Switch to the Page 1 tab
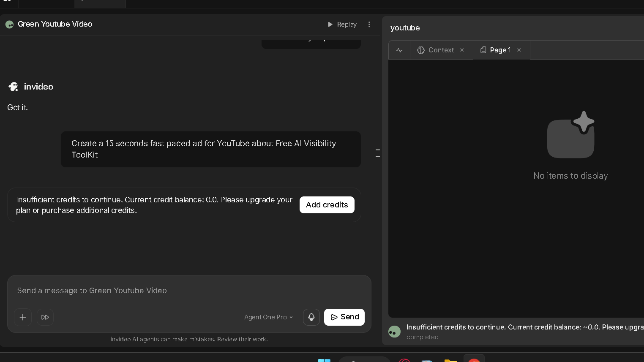This screenshot has height=362, width=644. click(496, 50)
